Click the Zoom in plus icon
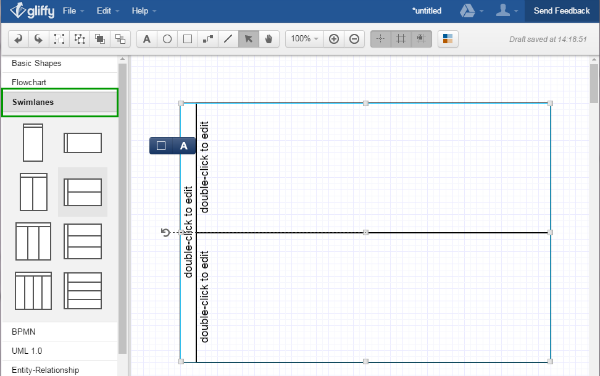 coord(334,39)
